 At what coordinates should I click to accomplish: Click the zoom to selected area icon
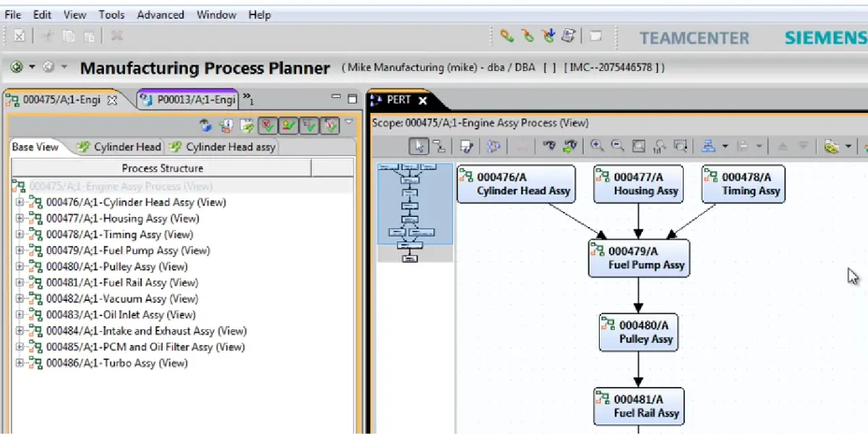(680, 146)
